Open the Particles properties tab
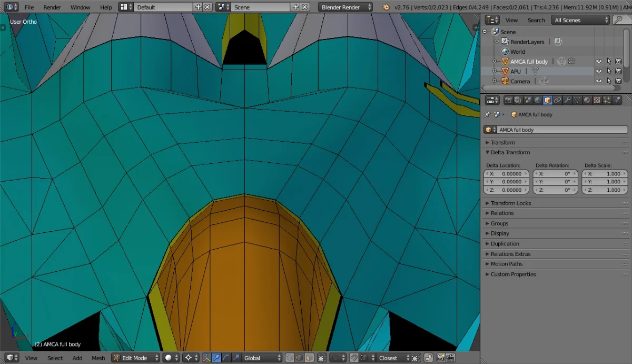The image size is (632, 364). click(x=607, y=100)
